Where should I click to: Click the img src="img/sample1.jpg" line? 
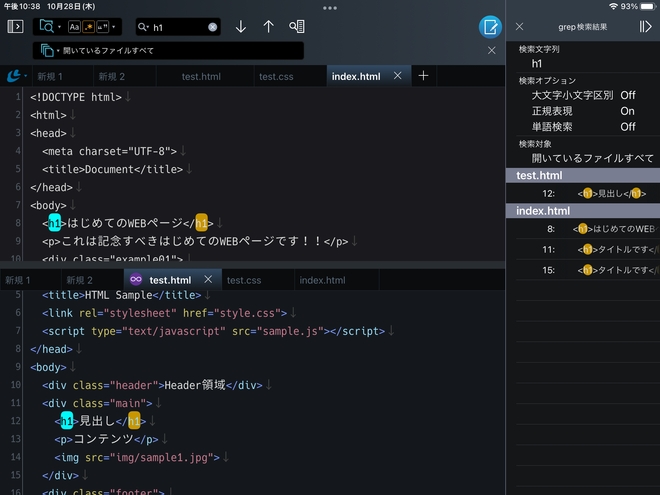(x=137, y=457)
